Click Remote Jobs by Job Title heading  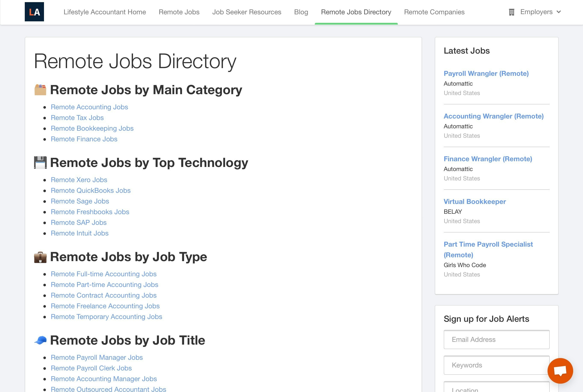tap(127, 341)
